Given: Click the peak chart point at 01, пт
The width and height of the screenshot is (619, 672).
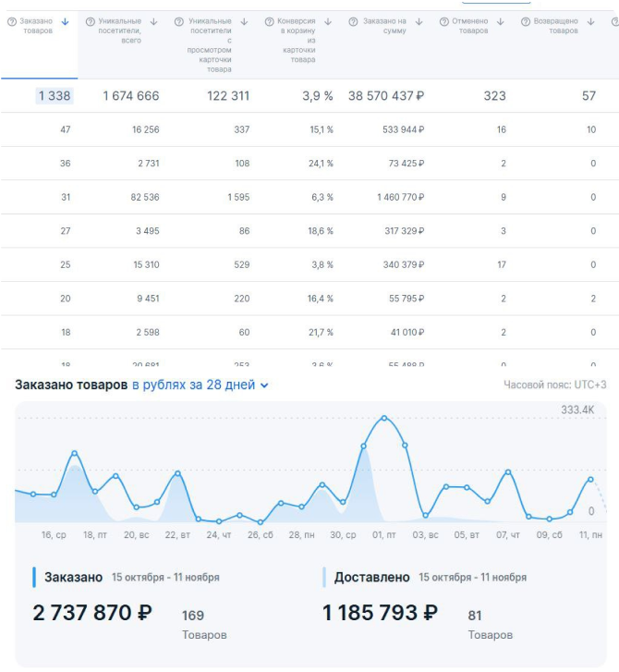Looking at the screenshot, I should tap(384, 418).
